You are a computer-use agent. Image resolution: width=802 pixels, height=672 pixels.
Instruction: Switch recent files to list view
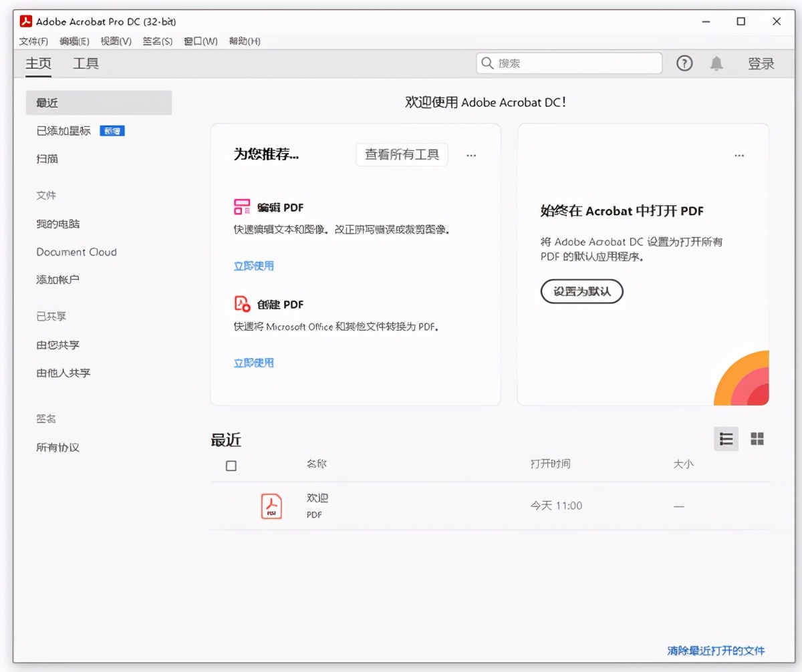click(726, 439)
